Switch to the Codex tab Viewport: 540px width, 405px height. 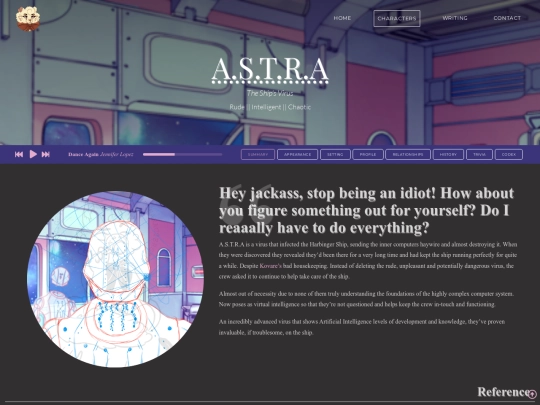(x=509, y=154)
